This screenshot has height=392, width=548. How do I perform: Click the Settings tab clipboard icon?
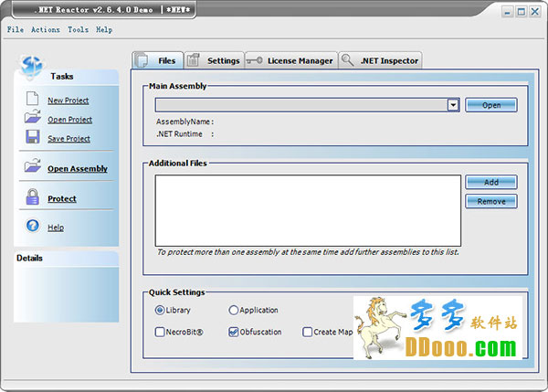193,59
